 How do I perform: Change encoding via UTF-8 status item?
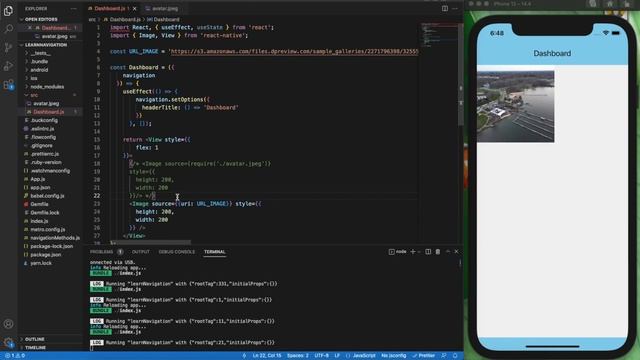point(322,356)
